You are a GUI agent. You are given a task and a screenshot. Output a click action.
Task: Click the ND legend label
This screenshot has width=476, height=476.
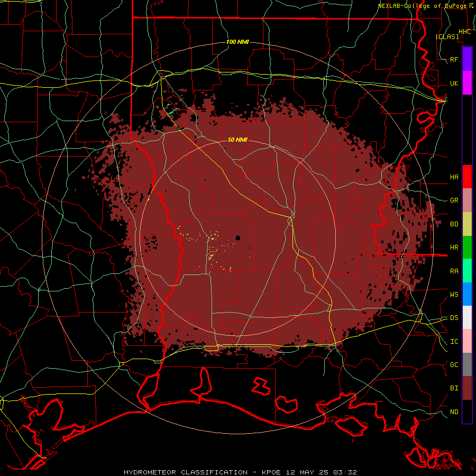tap(454, 412)
